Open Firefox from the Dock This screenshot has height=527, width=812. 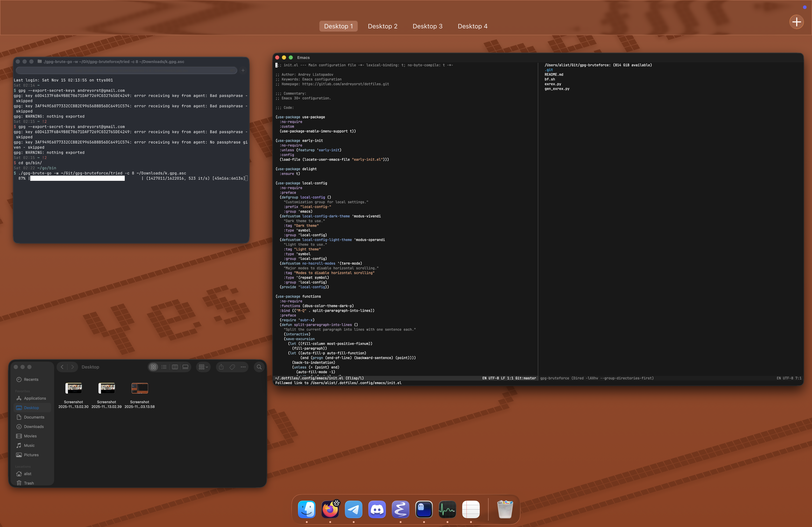point(330,510)
